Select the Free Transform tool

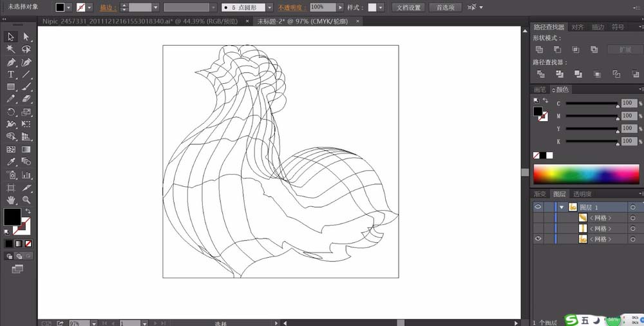point(26,124)
